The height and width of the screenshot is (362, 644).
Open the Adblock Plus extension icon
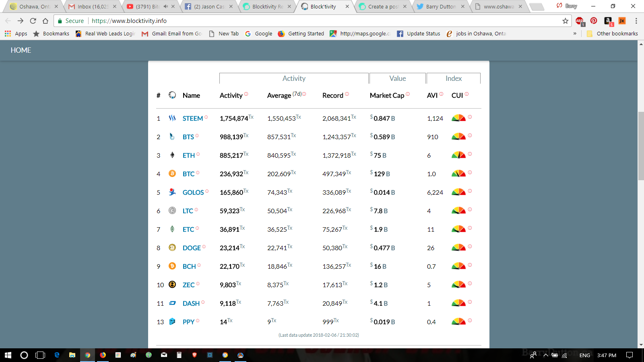(x=580, y=21)
